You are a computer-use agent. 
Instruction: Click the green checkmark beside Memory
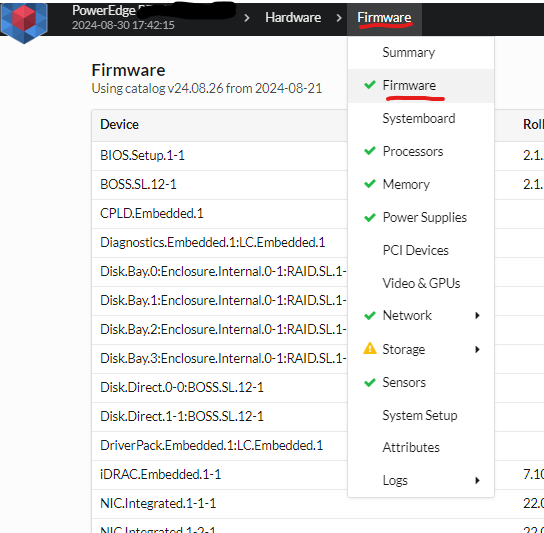pos(370,184)
